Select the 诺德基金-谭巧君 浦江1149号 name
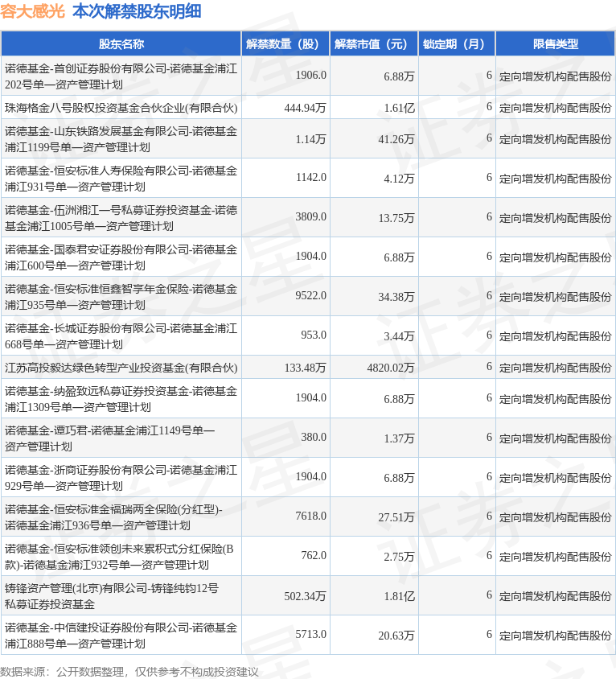 (109, 438)
